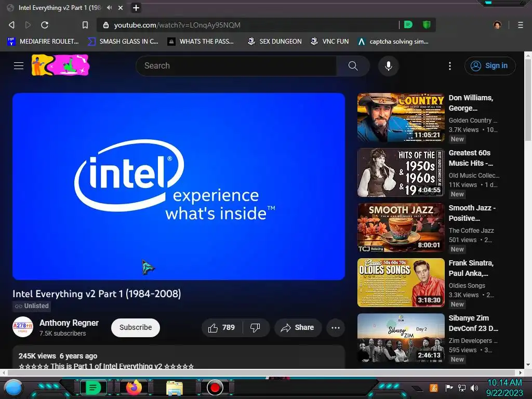Open the Start orb on taskbar
Viewport: 532px width, 399px height.
coord(14,388)
